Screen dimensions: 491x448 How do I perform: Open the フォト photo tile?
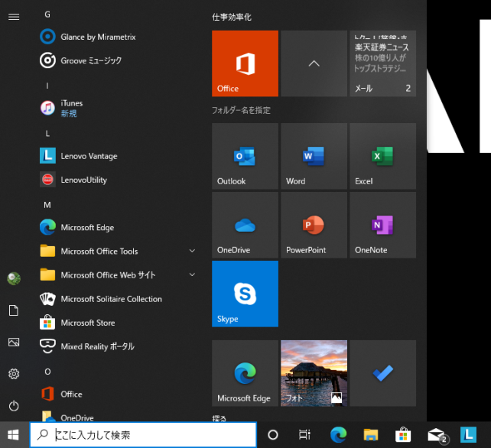pyautogui.click(x=314, y=373)
